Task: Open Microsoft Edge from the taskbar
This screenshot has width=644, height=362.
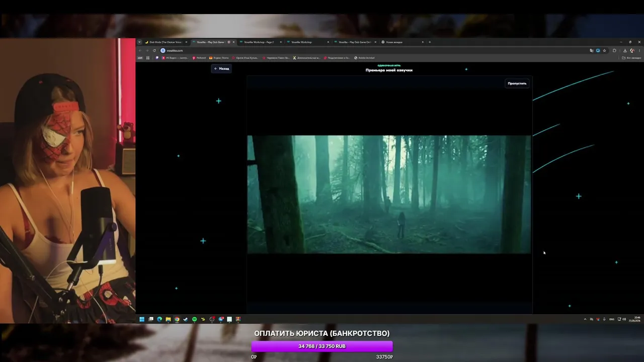Action: coord(159,319)
